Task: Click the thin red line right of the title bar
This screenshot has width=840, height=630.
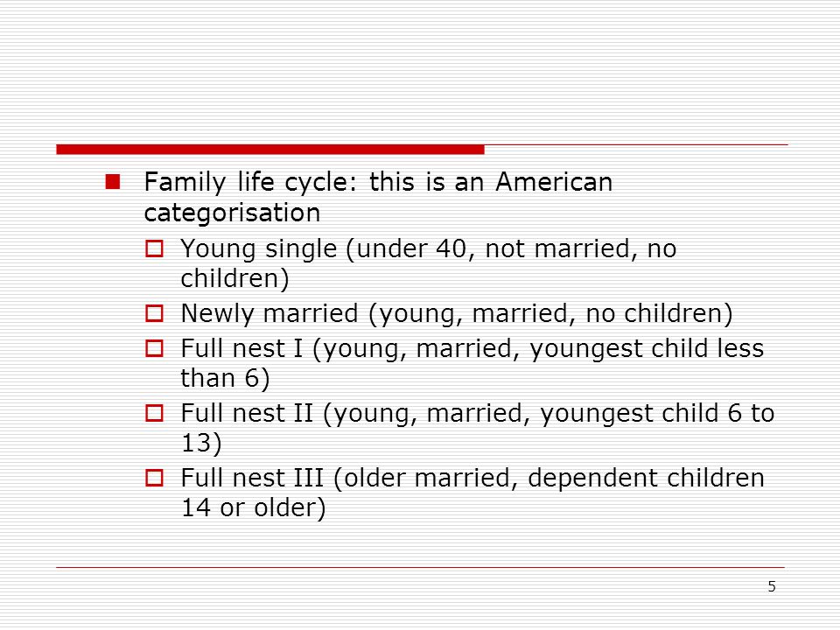Action: click(x=636, y=144)
